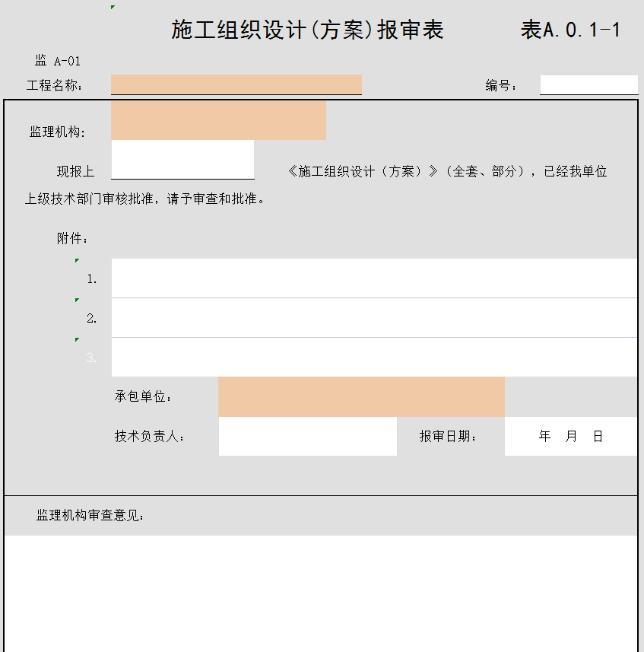Click the 技术负责人 white input cell
This screenshot has height=652, width=644.
pos(308,436)
